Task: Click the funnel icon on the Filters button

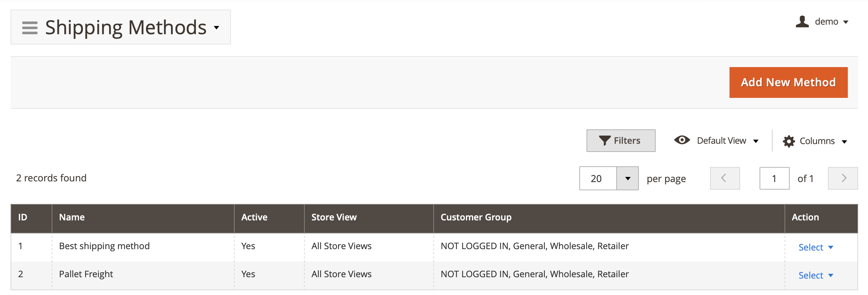Action: tap(605, 141)
